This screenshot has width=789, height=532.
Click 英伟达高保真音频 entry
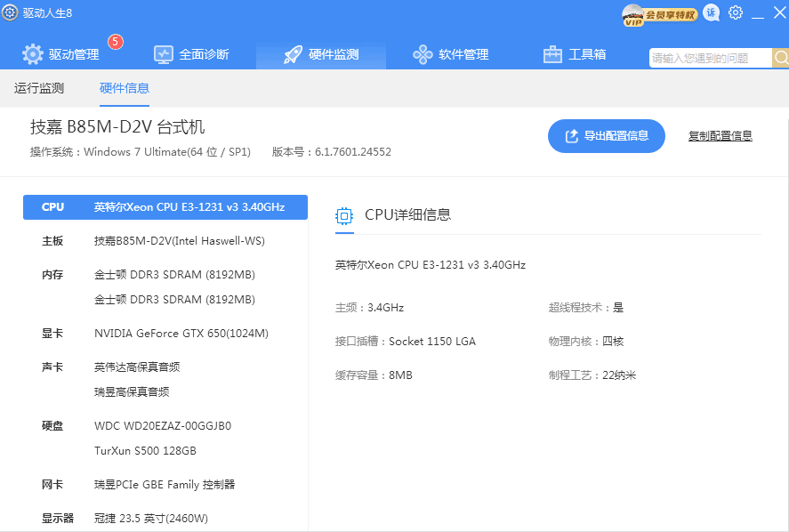pos(137,367)
